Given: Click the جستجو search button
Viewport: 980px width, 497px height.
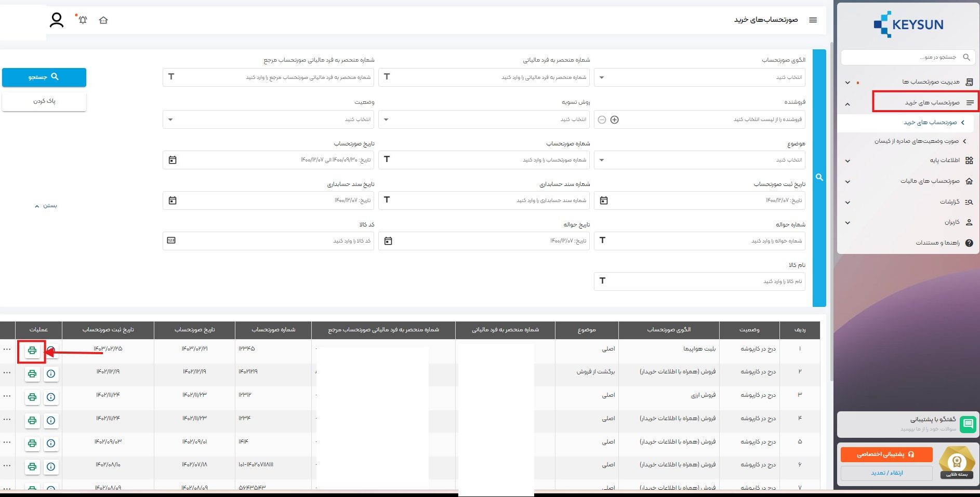Looking at the screenshot, I should (x=44, y=77).
